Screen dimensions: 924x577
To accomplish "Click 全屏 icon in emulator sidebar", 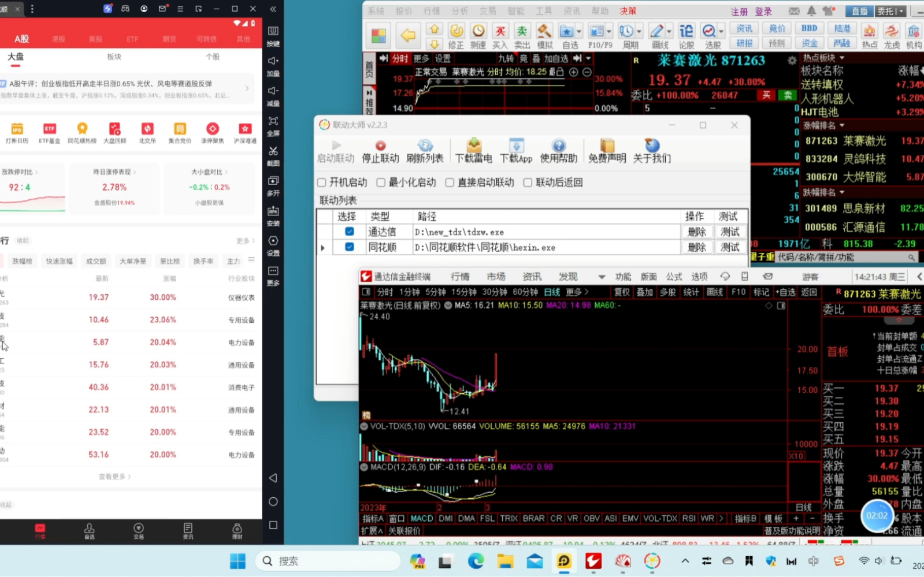I will pos(273,121).
